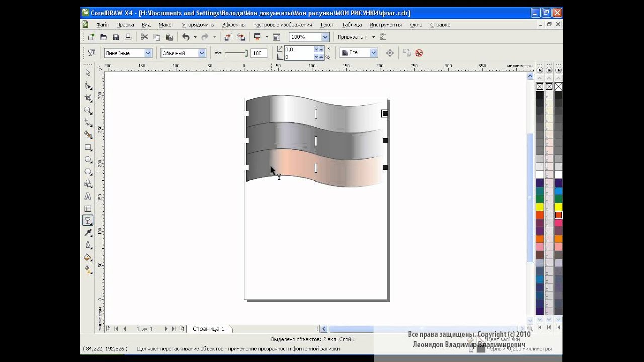This screenshot has width=644, height=362.
Task: Clear the transparency
Action: (x=419, y=53)
